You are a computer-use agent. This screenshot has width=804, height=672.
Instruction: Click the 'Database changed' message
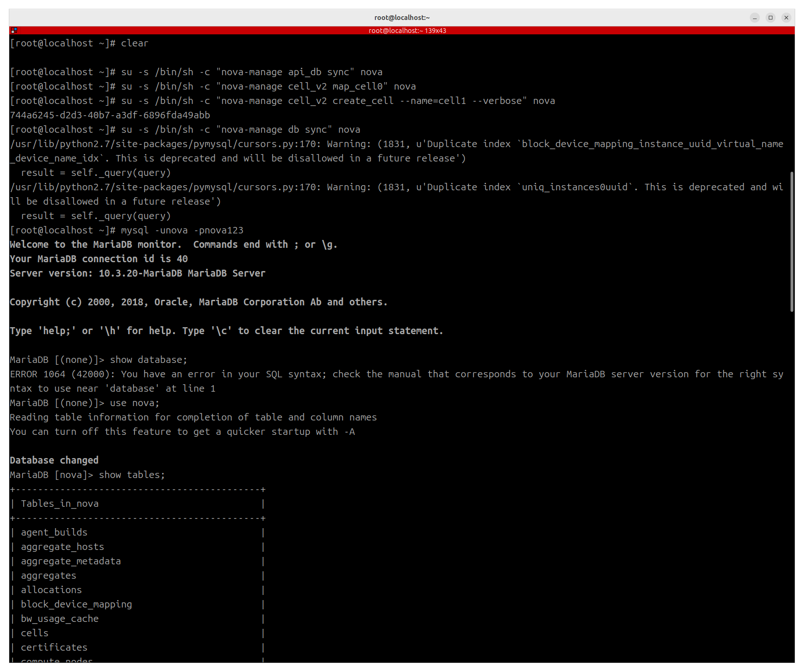(x=54, y=460)
